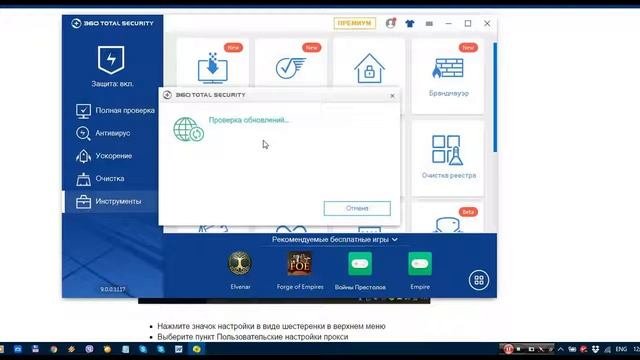Open the Word icon on the taskbar
The image size is (640, 360).
[x=179, y=349]
